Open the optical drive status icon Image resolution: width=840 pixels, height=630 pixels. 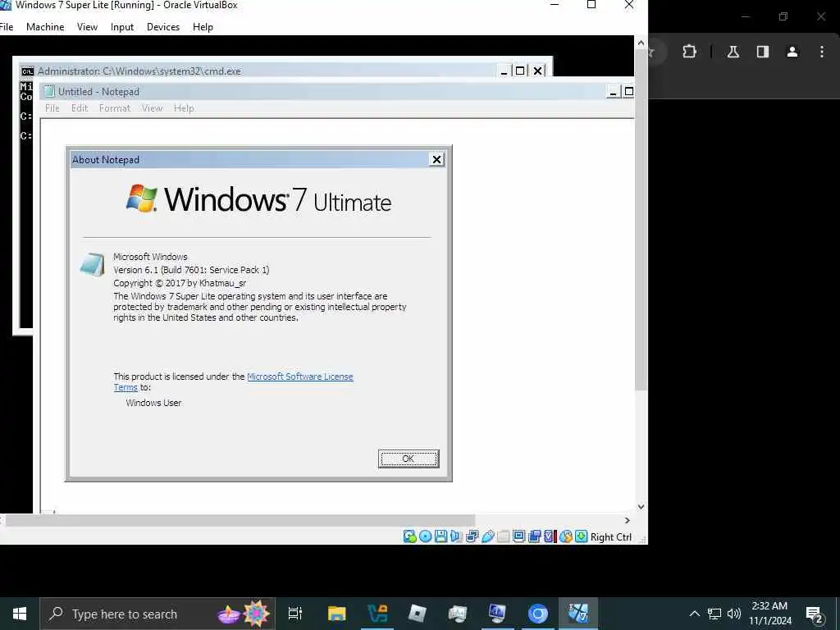426,536
